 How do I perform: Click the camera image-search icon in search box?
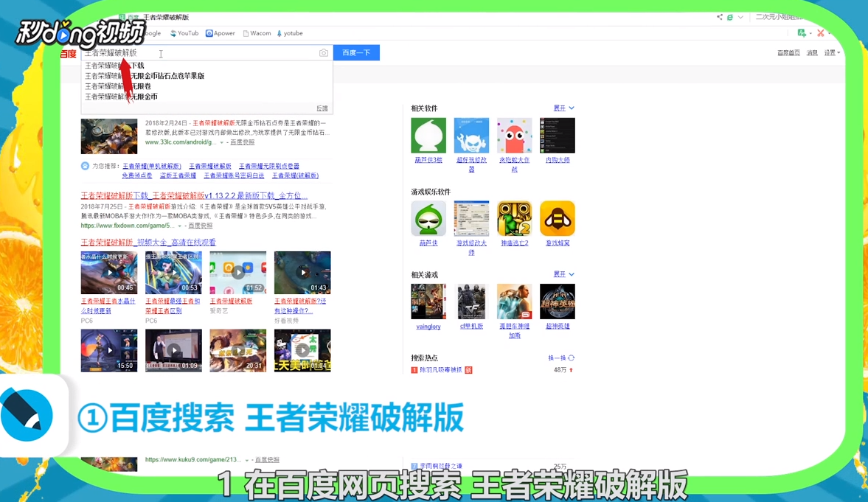tap(323, 52)
